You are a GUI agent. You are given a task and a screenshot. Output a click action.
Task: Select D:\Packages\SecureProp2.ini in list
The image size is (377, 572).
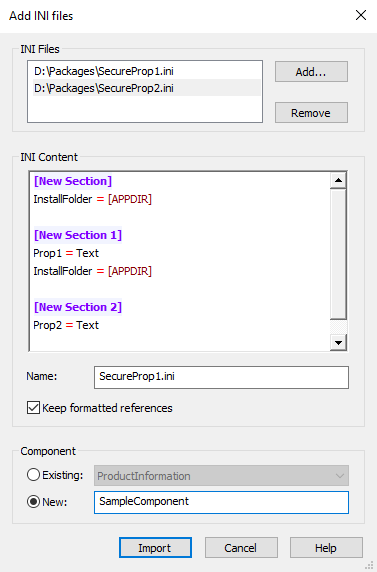click(x=147, y=88)
